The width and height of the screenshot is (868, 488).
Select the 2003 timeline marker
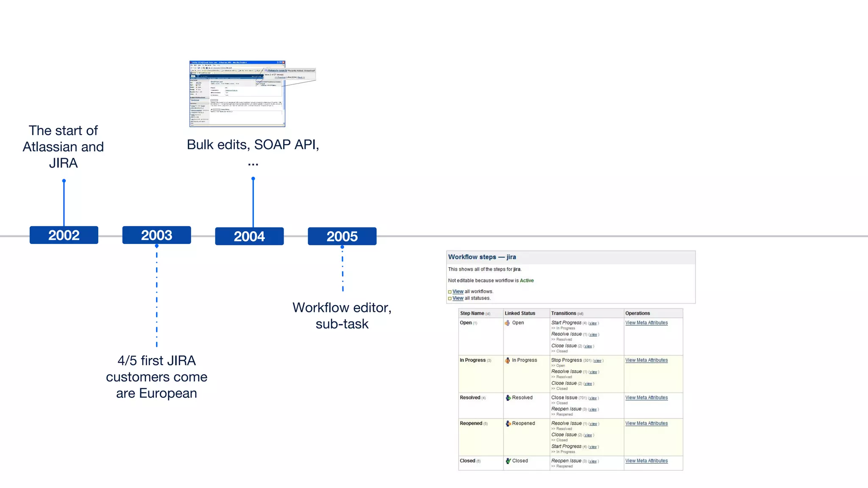[x=156, y=235]
